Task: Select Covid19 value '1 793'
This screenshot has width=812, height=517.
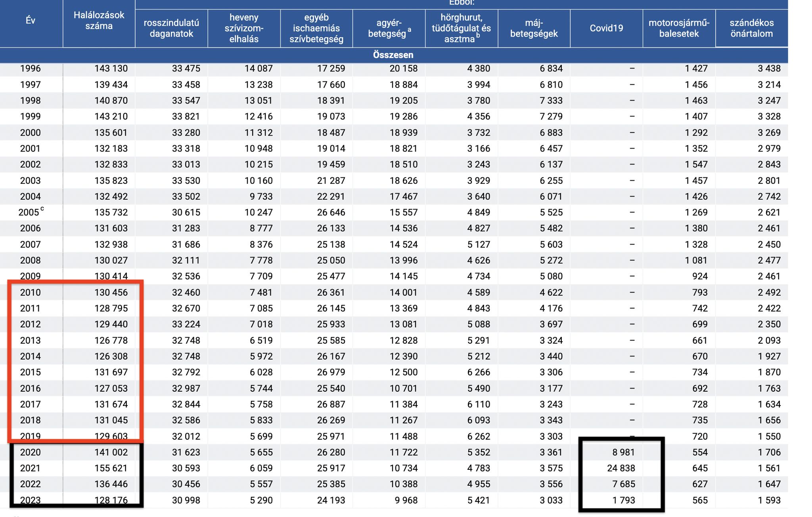Action: (624, 500)
